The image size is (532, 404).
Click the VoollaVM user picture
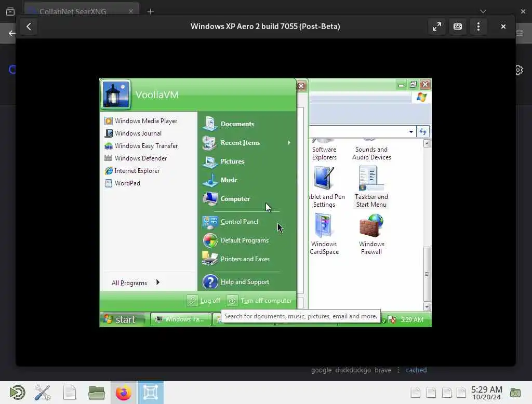115,95
